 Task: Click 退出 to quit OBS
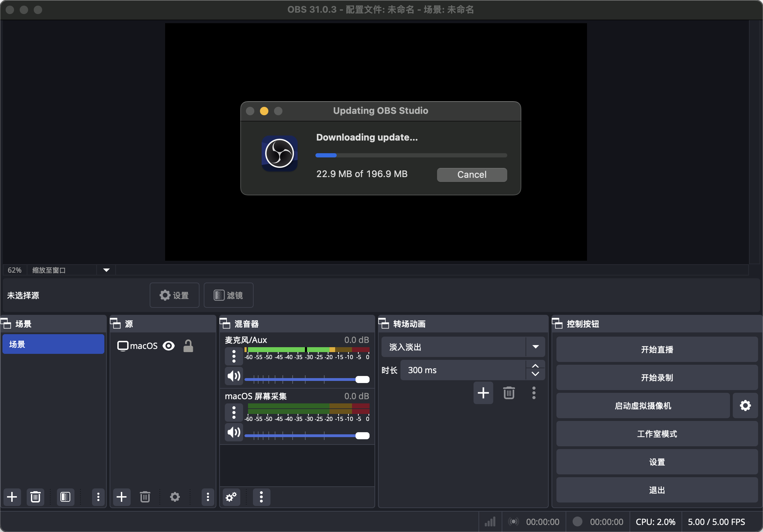(x=657, y=490)
